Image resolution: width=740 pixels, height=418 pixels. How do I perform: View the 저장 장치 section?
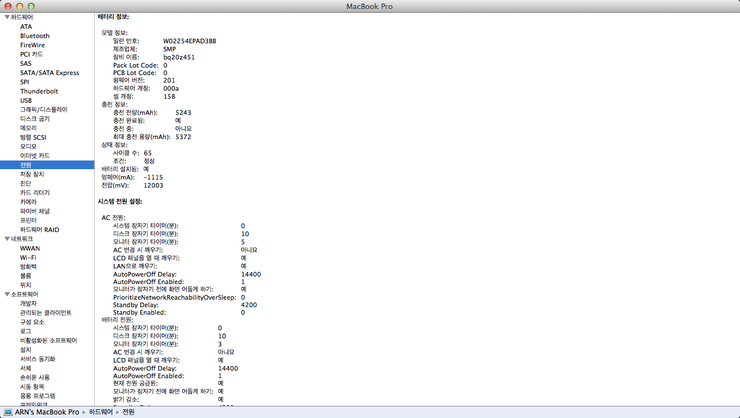(x=32, y=174)
